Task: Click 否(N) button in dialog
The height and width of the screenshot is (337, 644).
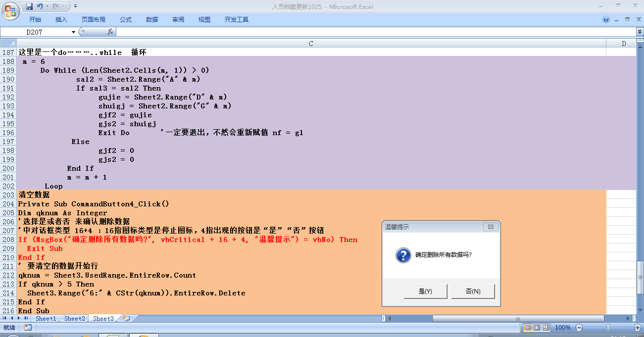Action: (x=473, y=291)
